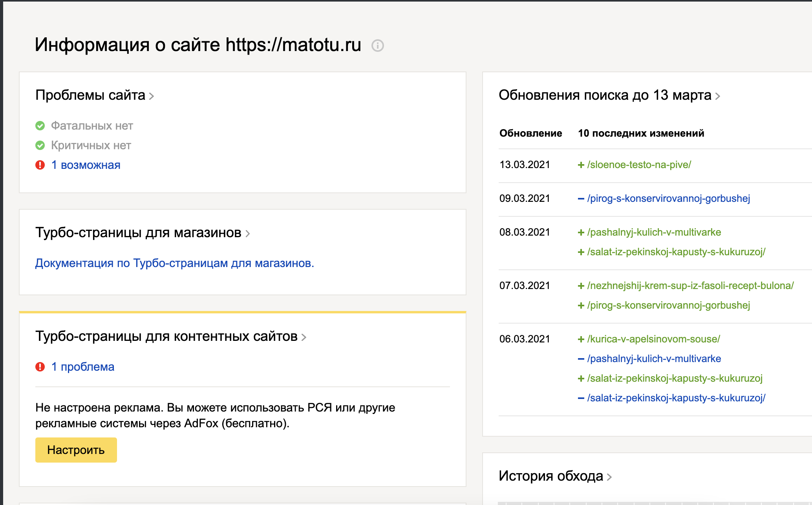
Task: Open /pashalnyj-kulich-v-multivarke link under 08.03.2021
Action: [654, 232]
